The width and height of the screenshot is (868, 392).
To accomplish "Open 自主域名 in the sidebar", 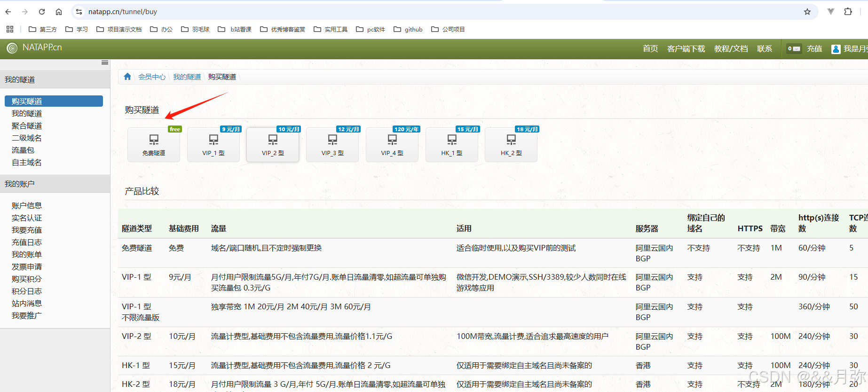I will 27,162.
